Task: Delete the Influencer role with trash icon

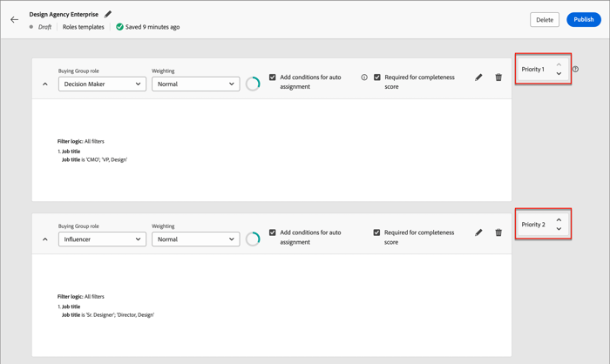Action: (x=498, y=233)
